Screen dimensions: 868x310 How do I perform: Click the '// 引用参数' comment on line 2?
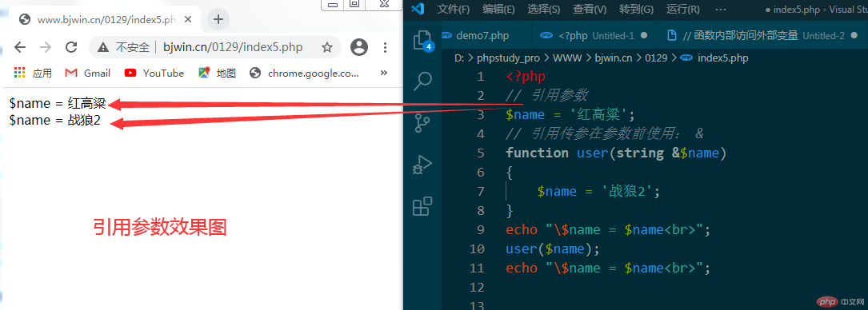click(x=546, y=96)
